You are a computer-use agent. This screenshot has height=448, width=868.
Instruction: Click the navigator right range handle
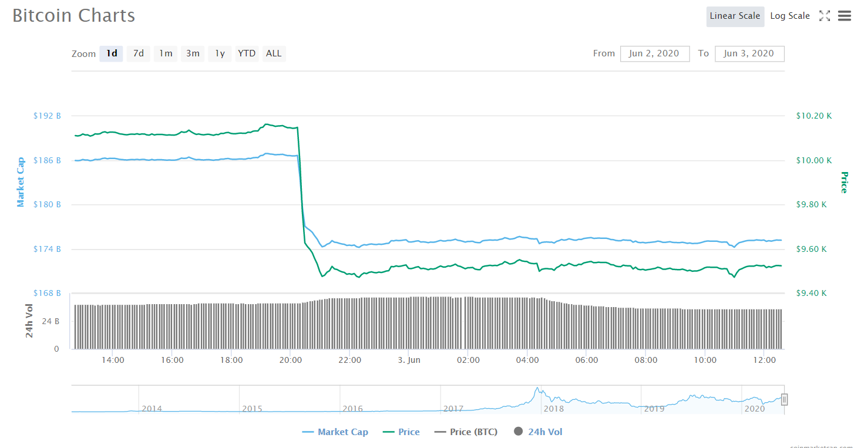coord(784,399)
